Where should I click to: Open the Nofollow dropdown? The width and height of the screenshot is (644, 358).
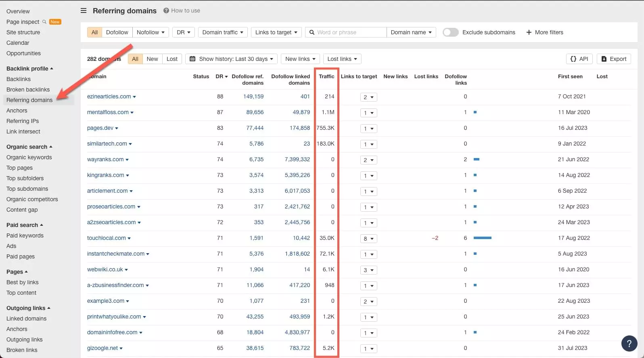(x=151, y=32)
